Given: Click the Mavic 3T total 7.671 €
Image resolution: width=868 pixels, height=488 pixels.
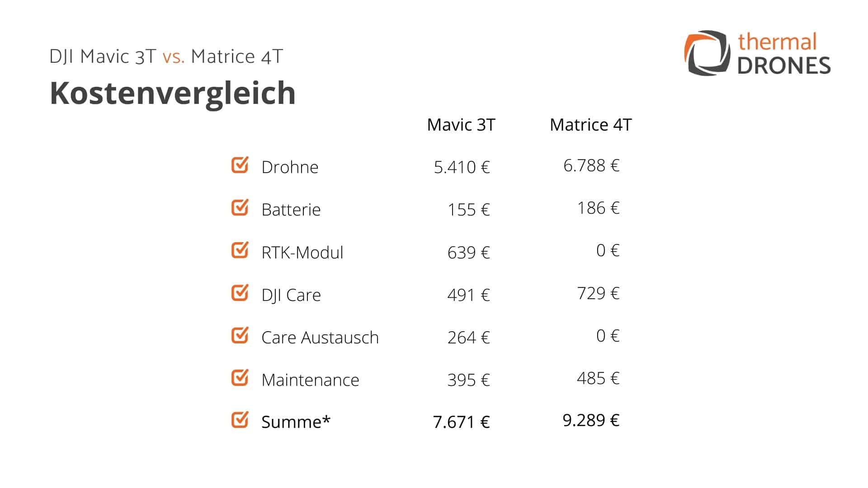Looking at the screenshot, I should (461, 422).
